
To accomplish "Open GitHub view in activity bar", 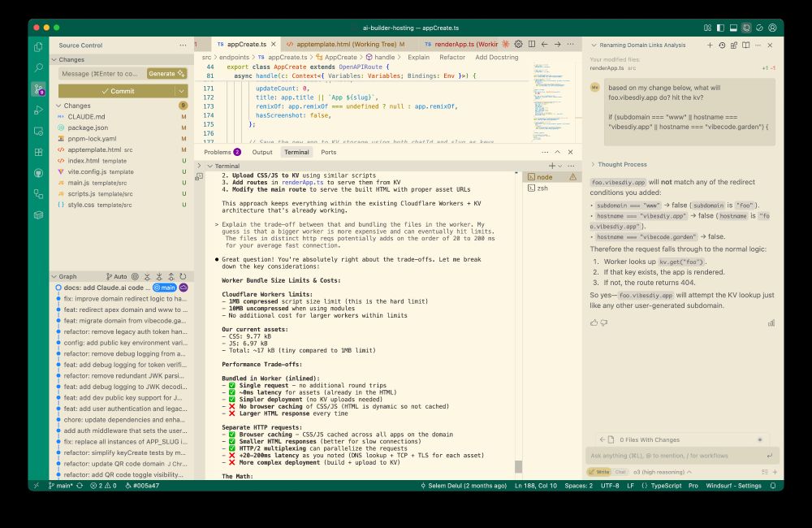I will (38, 173).
